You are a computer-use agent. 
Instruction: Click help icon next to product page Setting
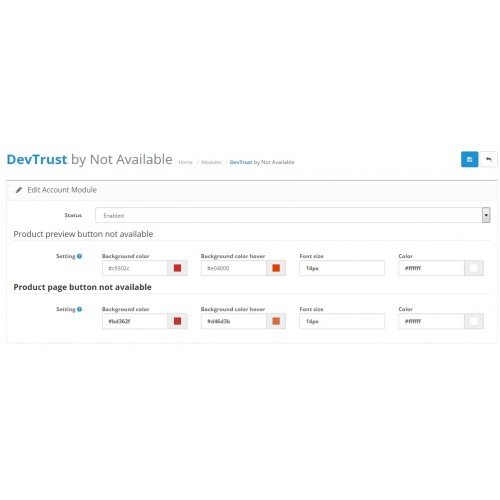79,309
